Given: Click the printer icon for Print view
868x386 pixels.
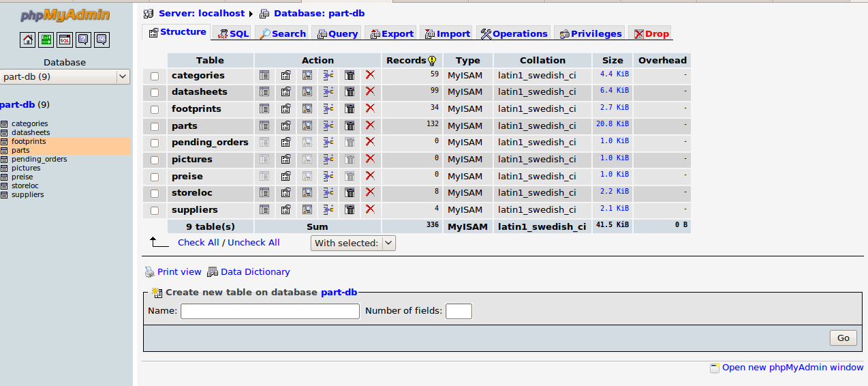Looking at the screenshot, I should (150, 271).
